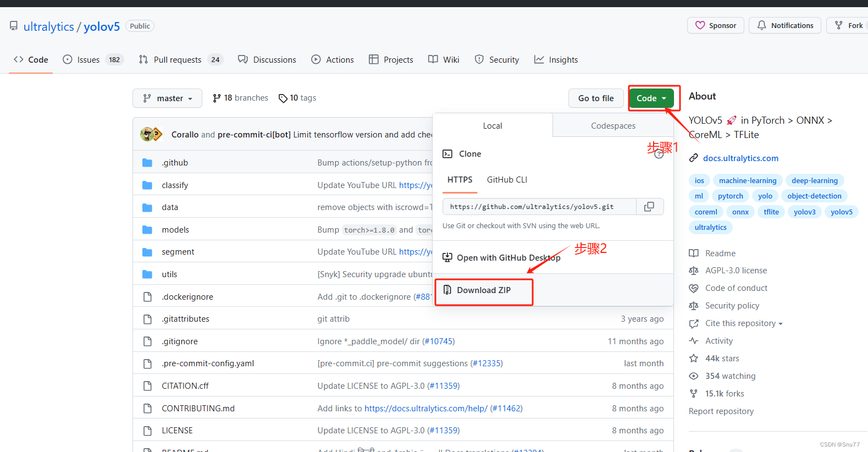Open the Pull requests tab

(181, 59)
